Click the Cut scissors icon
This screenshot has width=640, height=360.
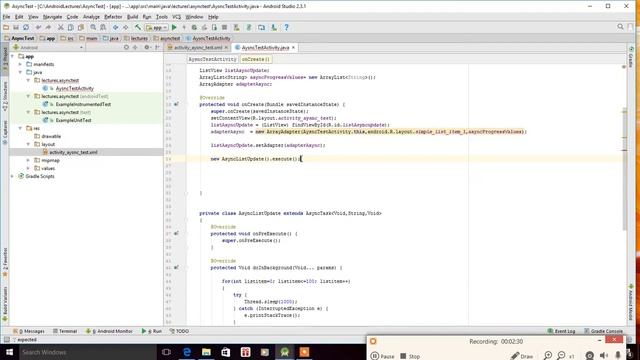(x=60, y=27)
